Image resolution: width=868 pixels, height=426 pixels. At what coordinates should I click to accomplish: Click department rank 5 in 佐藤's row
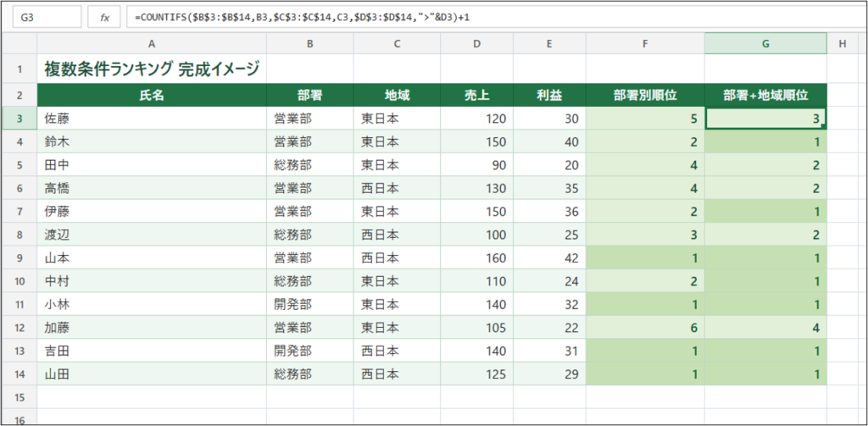point(645,118)
